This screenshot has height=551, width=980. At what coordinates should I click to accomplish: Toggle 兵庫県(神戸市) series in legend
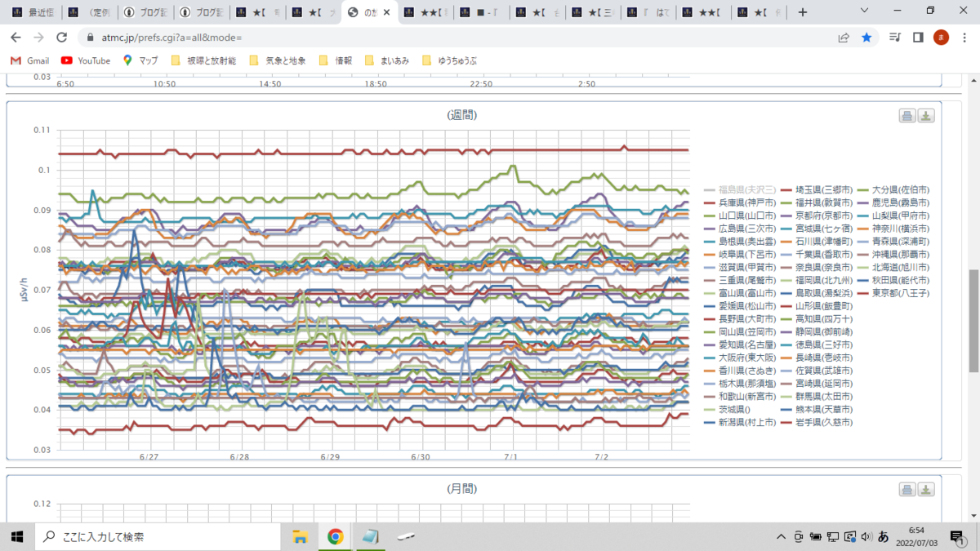pyautogui.click(x=740, y=202)
